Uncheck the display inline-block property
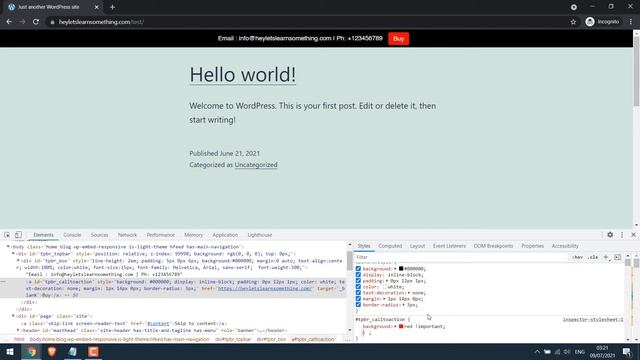 358,275
